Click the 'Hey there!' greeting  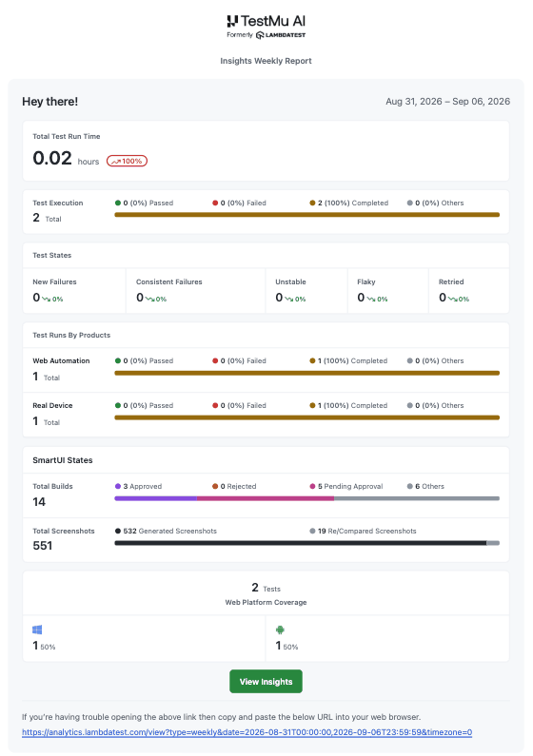tap(50, 101)
